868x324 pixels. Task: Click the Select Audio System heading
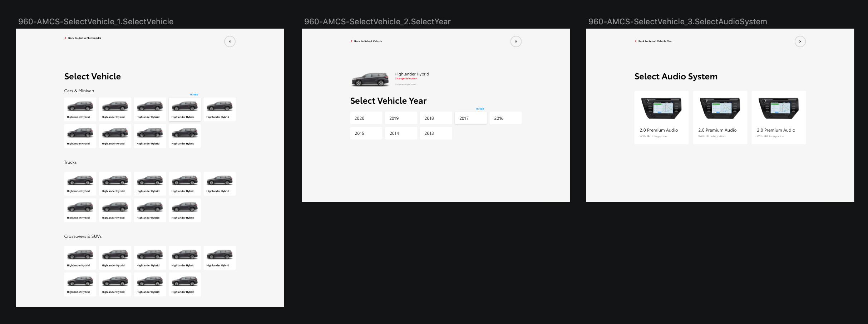[x=676, y=77]
